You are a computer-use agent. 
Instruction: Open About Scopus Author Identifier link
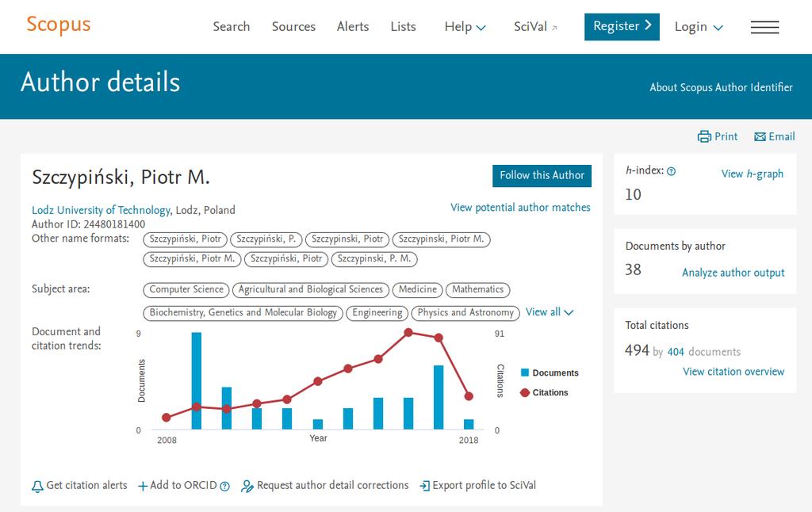[721, 87]
